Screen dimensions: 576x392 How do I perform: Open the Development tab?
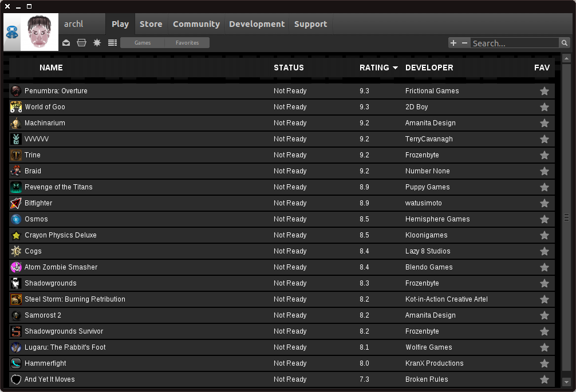[x=257, y=24]
